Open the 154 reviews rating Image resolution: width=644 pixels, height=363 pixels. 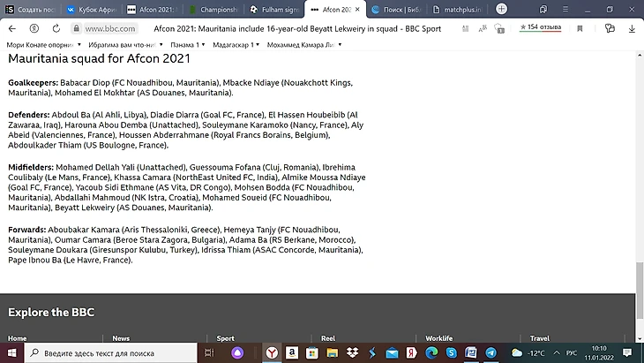[x=540, y=27]
